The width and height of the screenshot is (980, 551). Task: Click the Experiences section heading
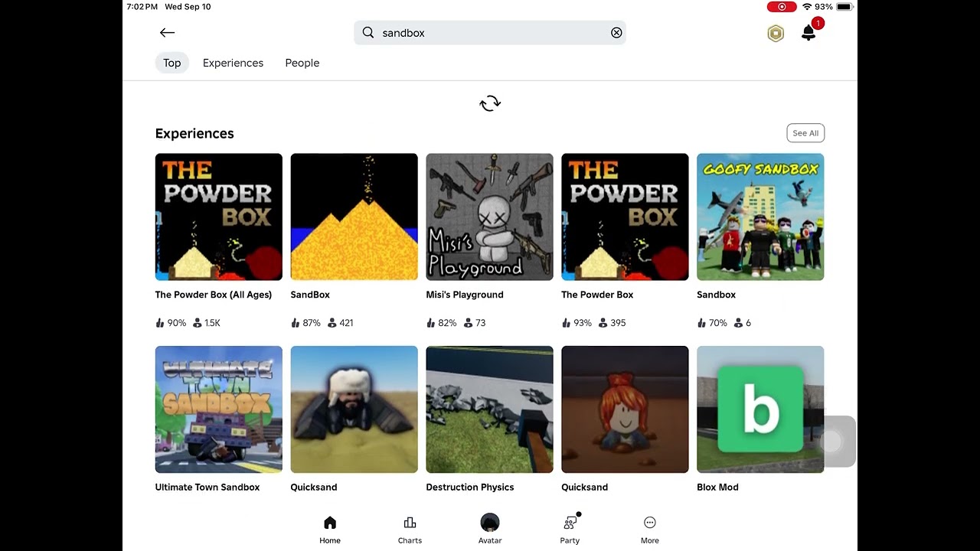194,133
